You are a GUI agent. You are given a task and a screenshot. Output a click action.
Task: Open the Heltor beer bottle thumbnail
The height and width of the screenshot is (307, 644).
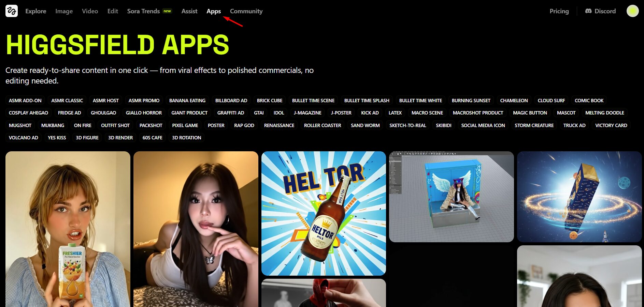(x=324, y=213)
